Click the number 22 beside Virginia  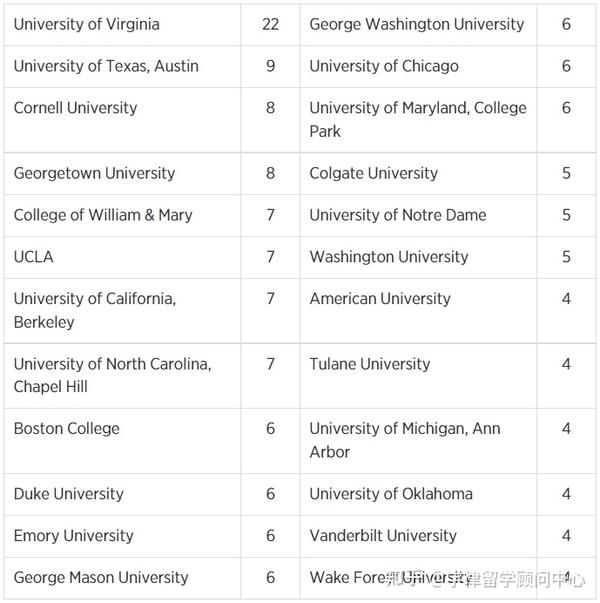[270, 25]
